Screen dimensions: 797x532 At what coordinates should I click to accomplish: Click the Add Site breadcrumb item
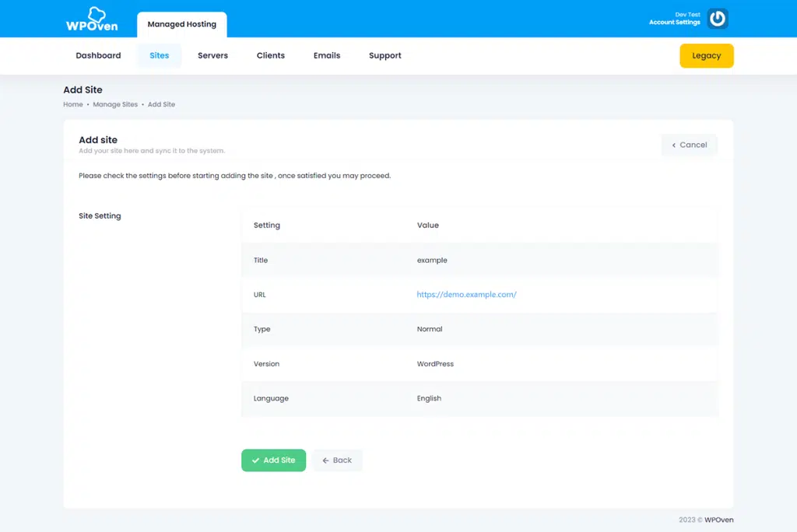pos(161,104)
